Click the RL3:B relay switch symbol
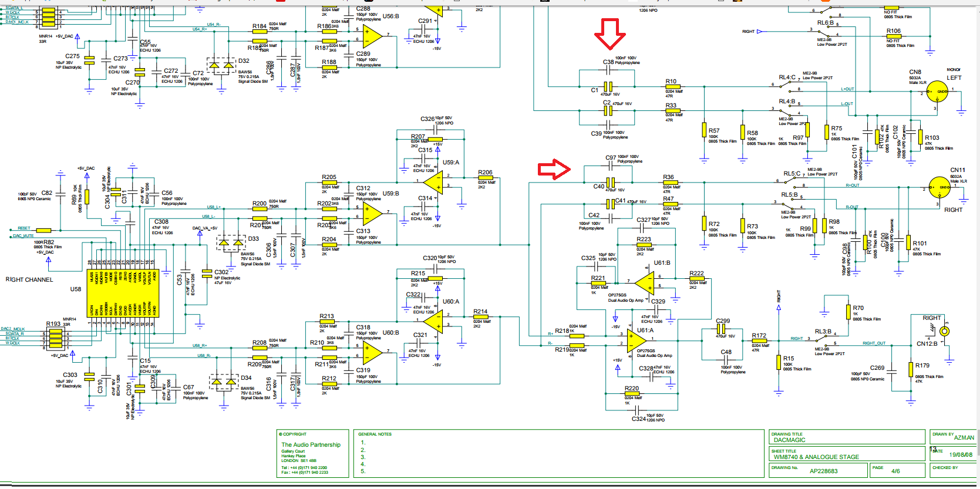980x489 pixels. [x=823, y=340]
